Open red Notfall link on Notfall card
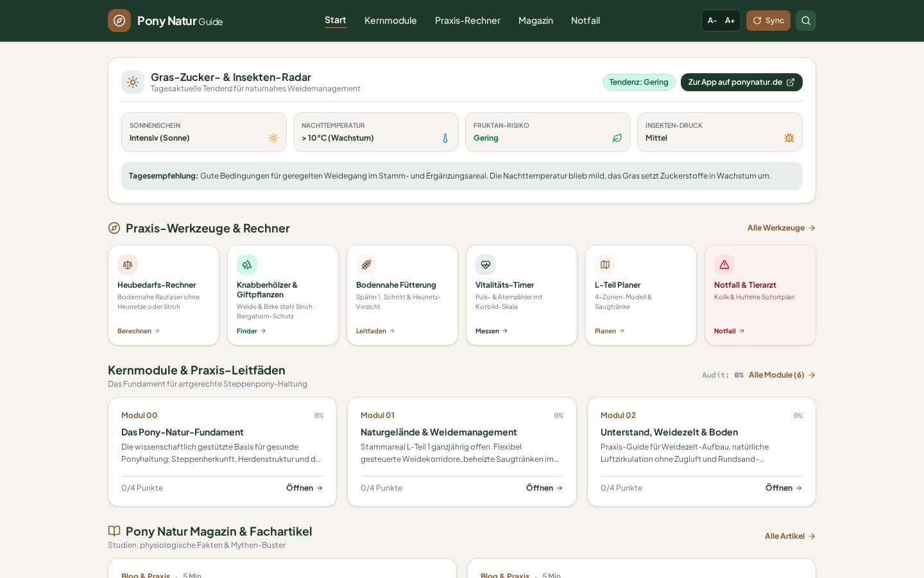924x578 pixels. [x=730, y=331]
